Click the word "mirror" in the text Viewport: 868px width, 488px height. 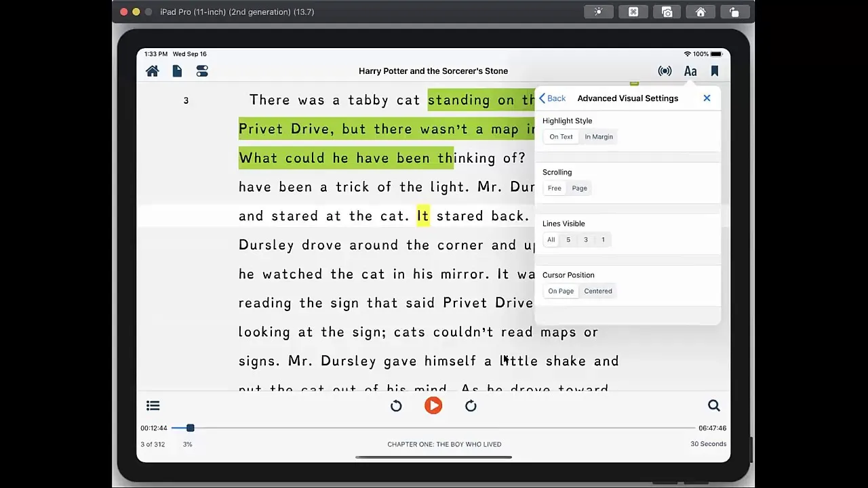[x=462, y=274]
